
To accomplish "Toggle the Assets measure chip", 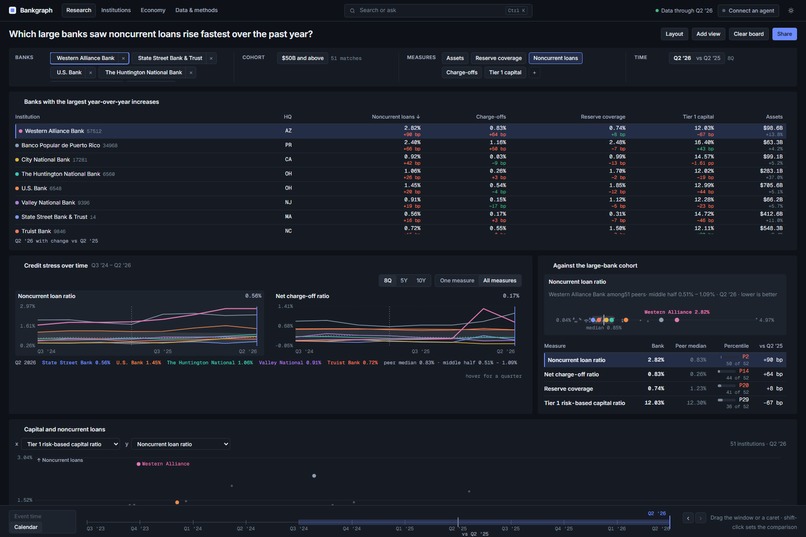I will pos(455,58).
